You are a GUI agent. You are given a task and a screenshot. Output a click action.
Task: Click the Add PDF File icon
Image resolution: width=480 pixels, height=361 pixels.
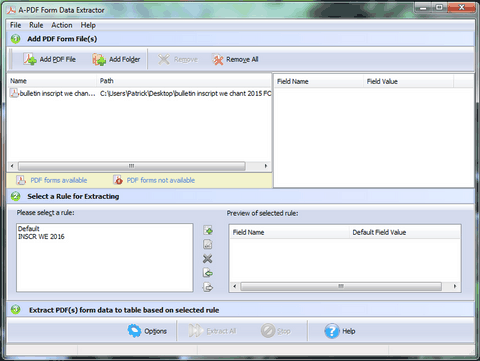[x=30, y=59]
